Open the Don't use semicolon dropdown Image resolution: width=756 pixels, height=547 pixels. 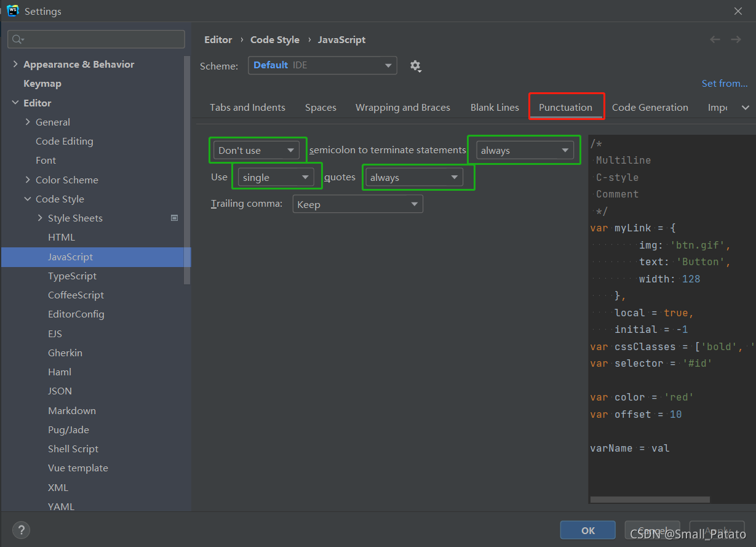click(x=257, y=150)
